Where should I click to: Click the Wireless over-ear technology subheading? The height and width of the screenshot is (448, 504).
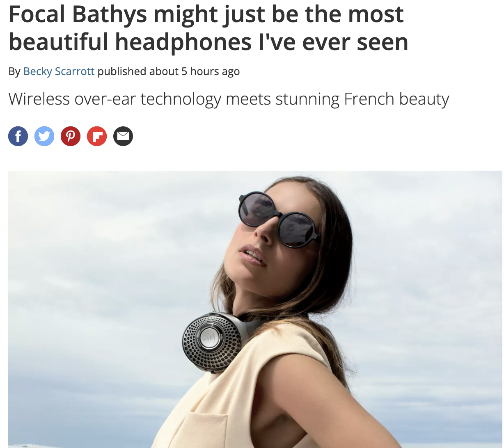(229, 99)
